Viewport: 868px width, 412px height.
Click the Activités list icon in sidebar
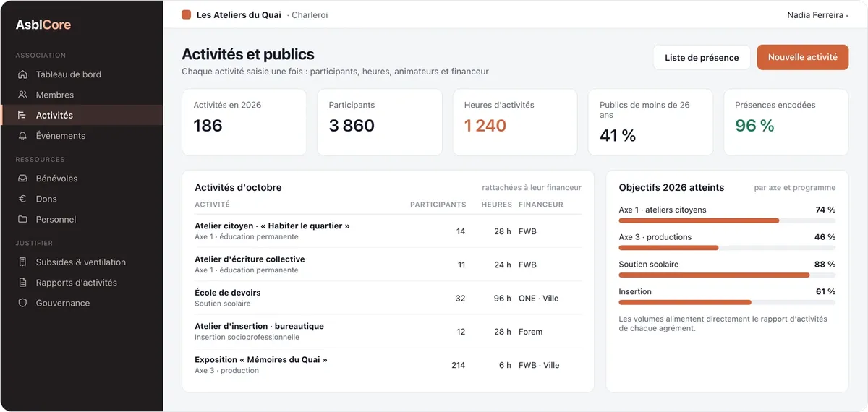click(22, 115)
